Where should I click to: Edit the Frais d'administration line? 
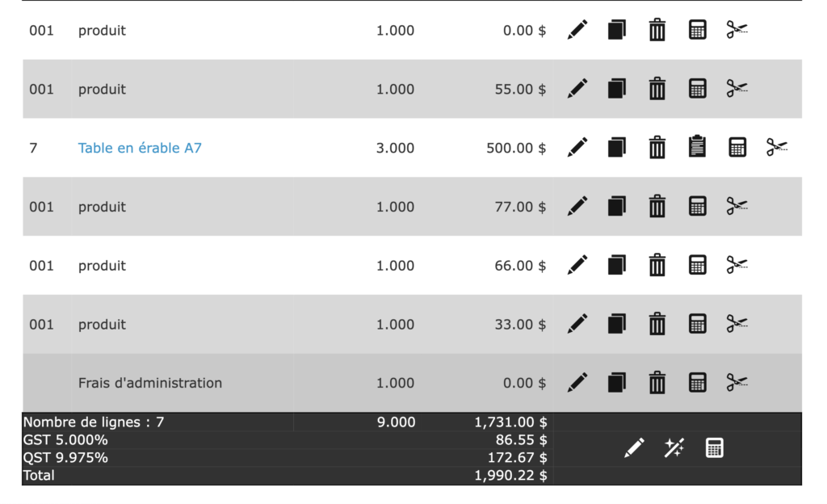pos(577,383)
